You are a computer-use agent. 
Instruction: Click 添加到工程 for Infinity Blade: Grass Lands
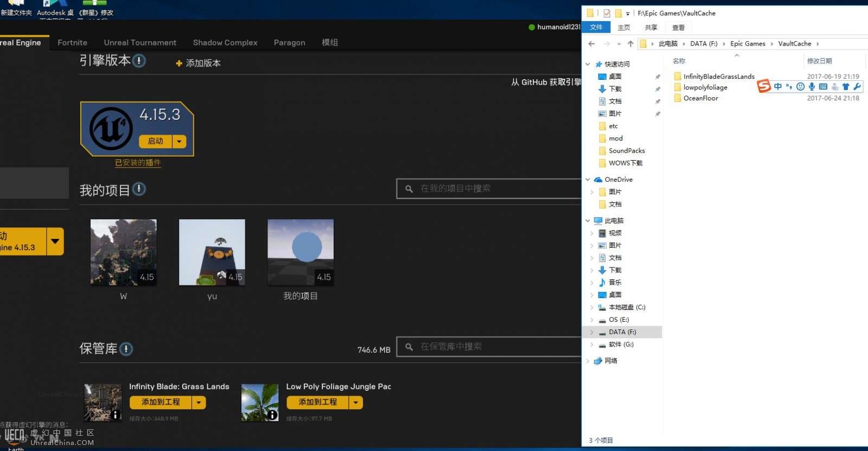161,402
